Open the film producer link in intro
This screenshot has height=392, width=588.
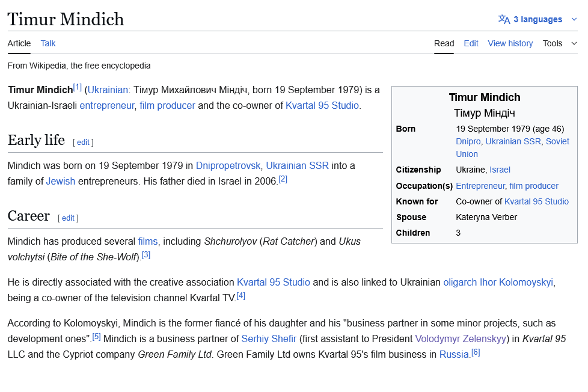point(167,105)
